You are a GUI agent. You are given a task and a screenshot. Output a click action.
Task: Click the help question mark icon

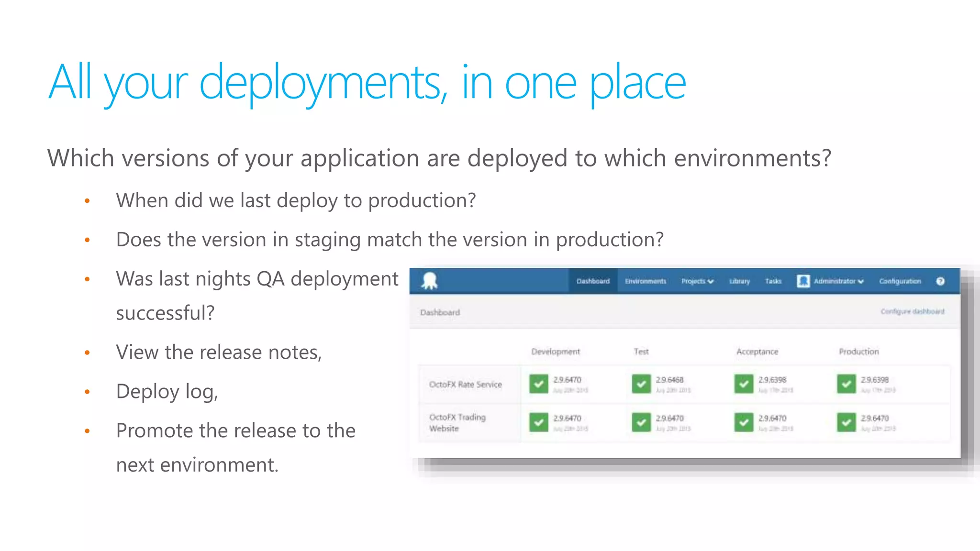(940, 281)
